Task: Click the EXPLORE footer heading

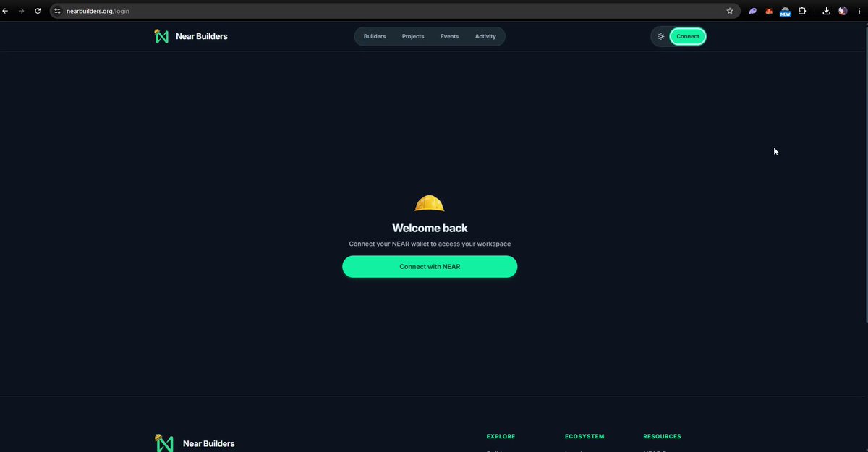Action: 501,436
